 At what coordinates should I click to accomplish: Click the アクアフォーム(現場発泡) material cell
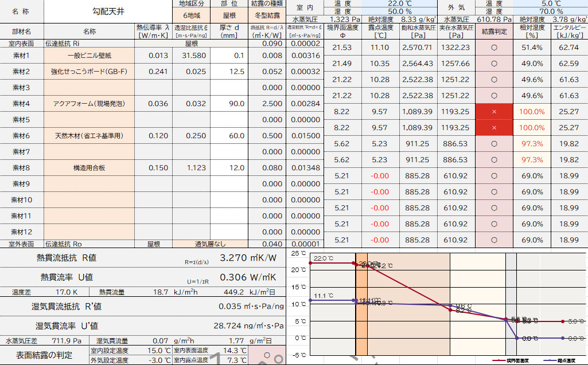coord(89,104)
